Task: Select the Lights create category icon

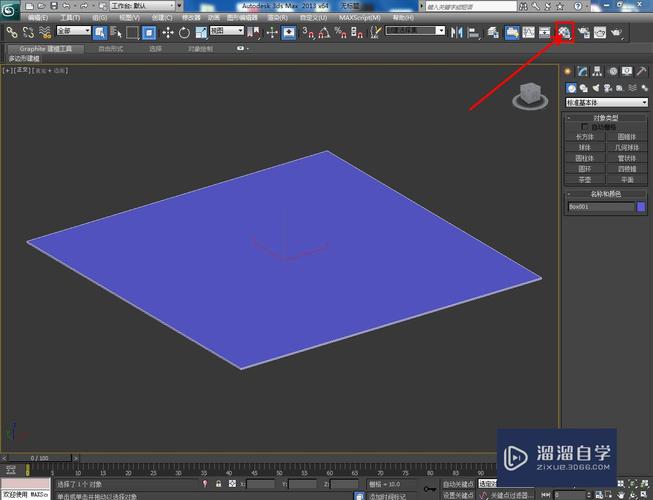Action: 596,88
